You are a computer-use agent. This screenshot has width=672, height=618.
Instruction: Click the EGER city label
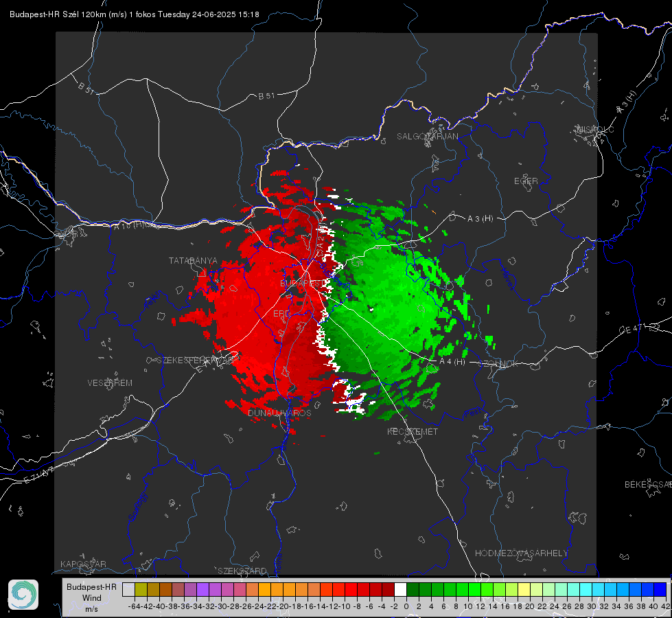coord(526,181)
